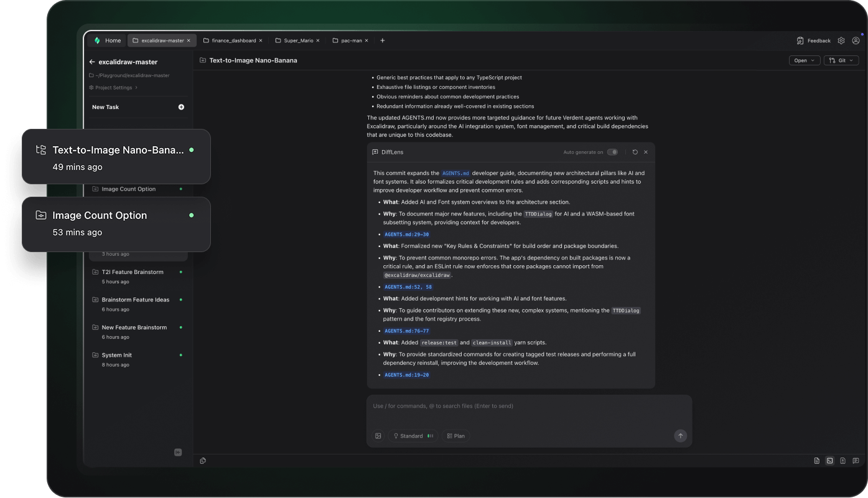
Task: Click the Text-to-Image Nano-Banana page title
Action: 253,60
